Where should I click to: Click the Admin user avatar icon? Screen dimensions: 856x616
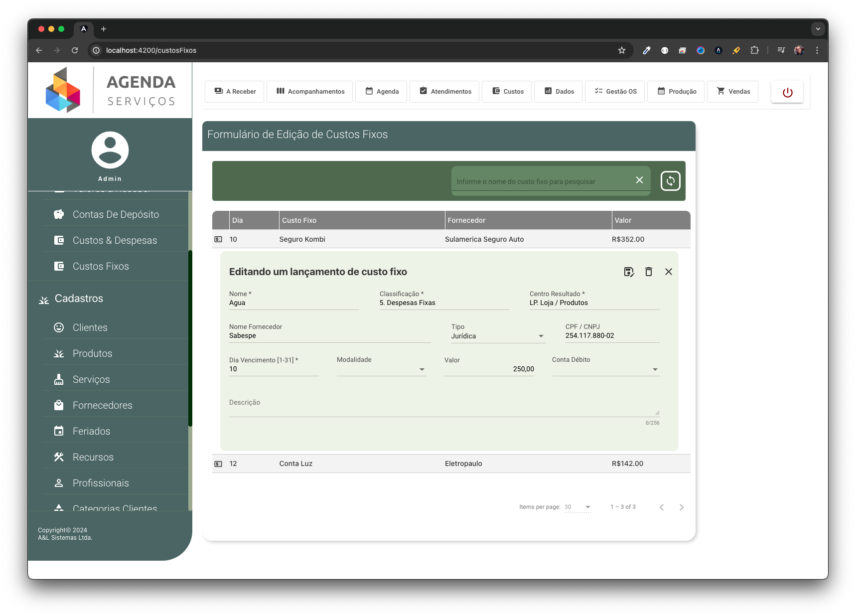[110, 150]
